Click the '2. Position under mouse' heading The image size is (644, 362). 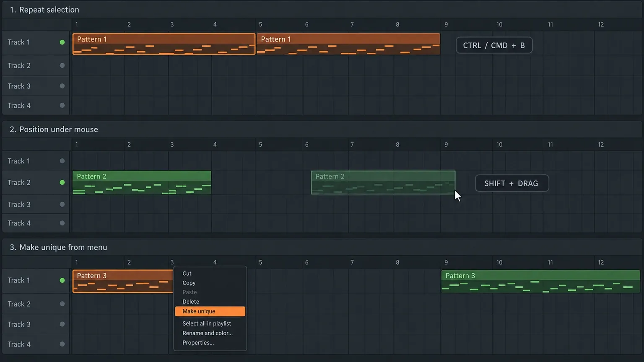click(x=54, y=129)
